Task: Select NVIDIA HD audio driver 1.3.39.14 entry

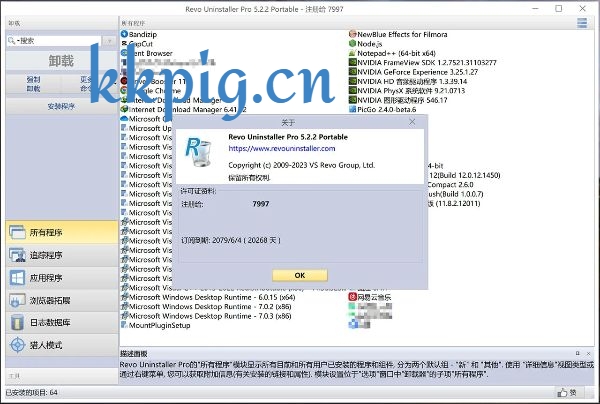Action: click(x=408, y=81)
